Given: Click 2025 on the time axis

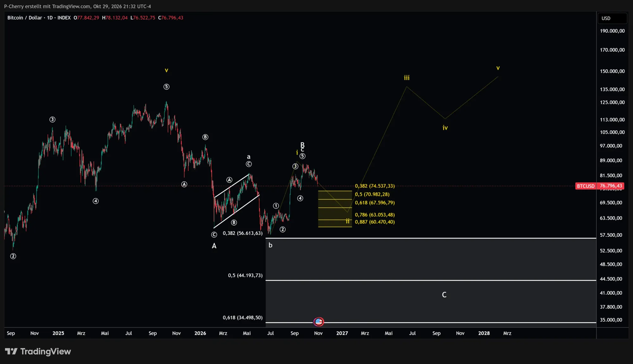Looking at the screenshot, I should [x=58, y=333].
